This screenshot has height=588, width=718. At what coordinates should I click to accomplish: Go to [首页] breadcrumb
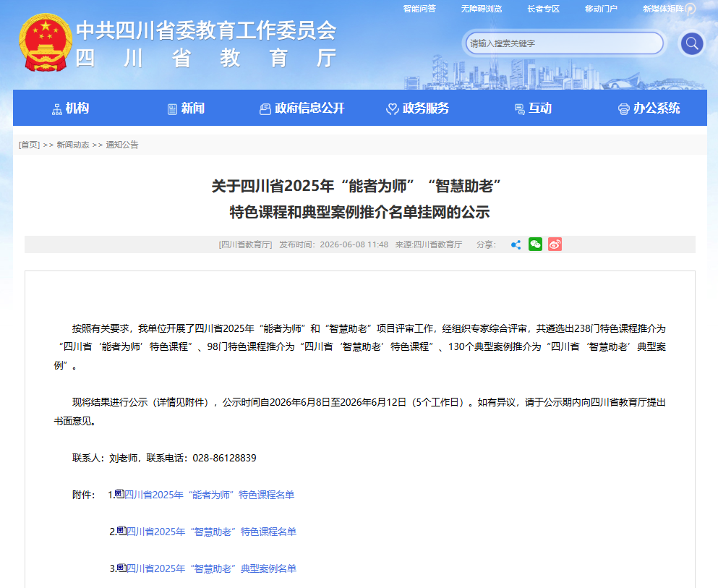pos(30,145)
